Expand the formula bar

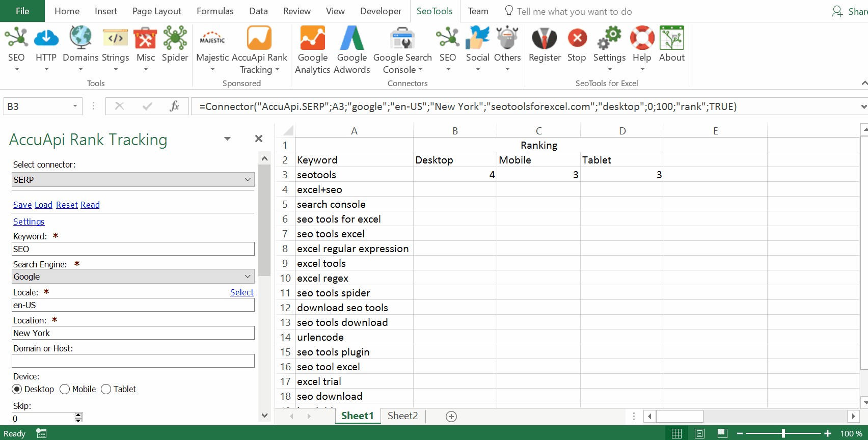[x=863, y=106]
